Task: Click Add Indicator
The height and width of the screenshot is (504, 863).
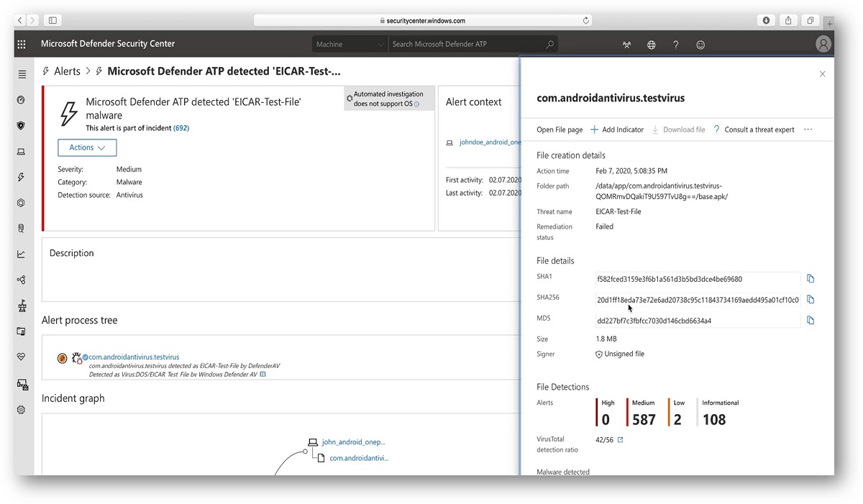Action: point(617,129)
